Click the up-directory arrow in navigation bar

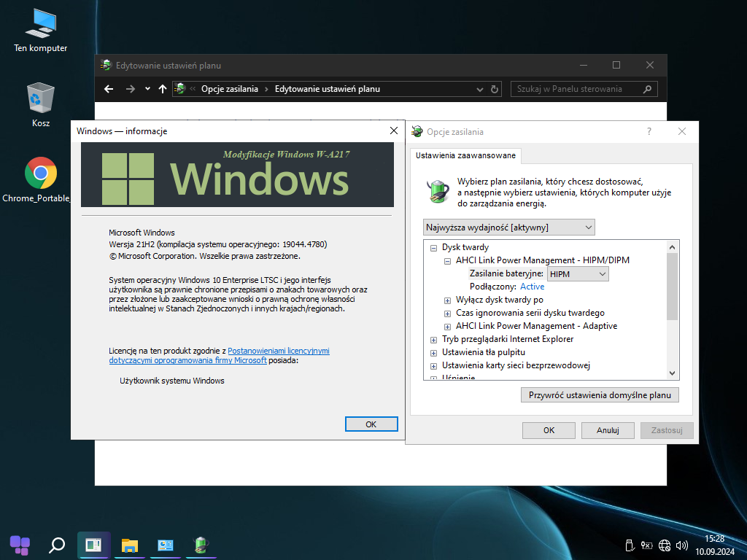point(162,89)
